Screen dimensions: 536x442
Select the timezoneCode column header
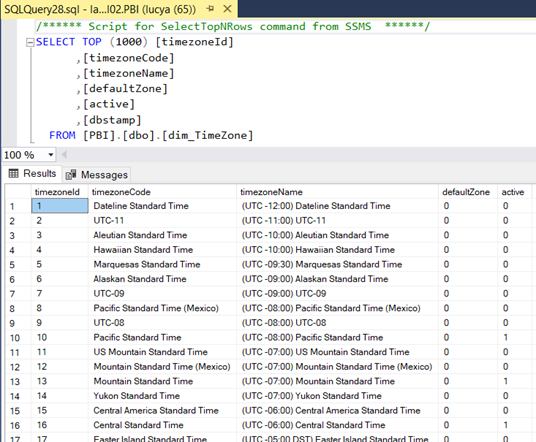coord(162,192)
